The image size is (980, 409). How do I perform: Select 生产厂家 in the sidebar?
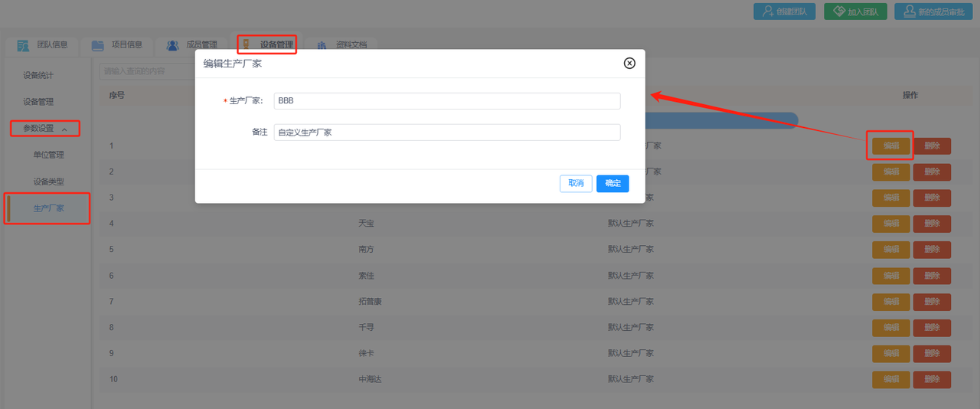[x=48, y=208]
